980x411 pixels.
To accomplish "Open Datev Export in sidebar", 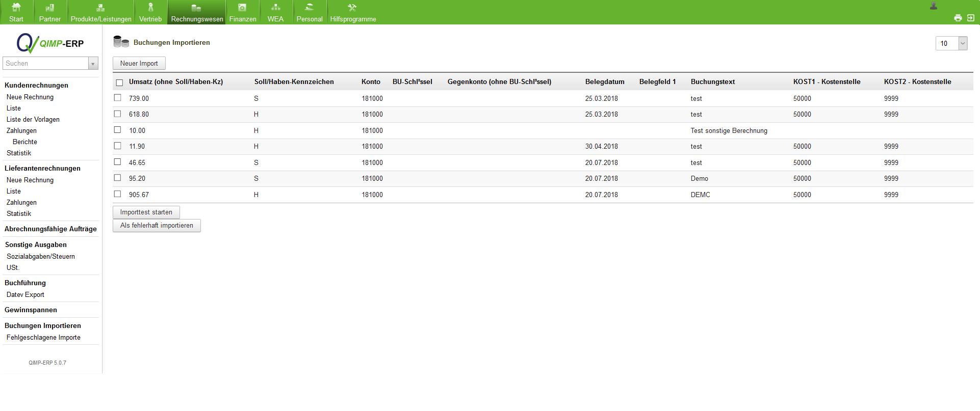I will pyautogui.click(x=25, y=295).
